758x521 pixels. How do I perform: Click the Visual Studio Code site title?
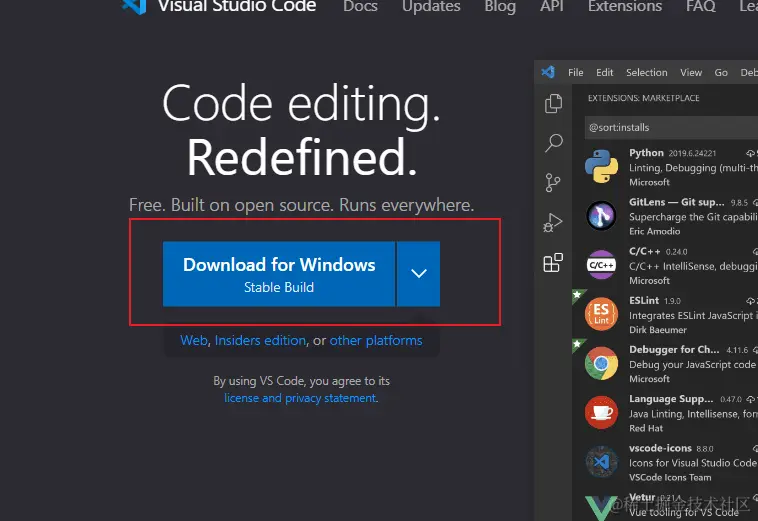click(237, 6)
